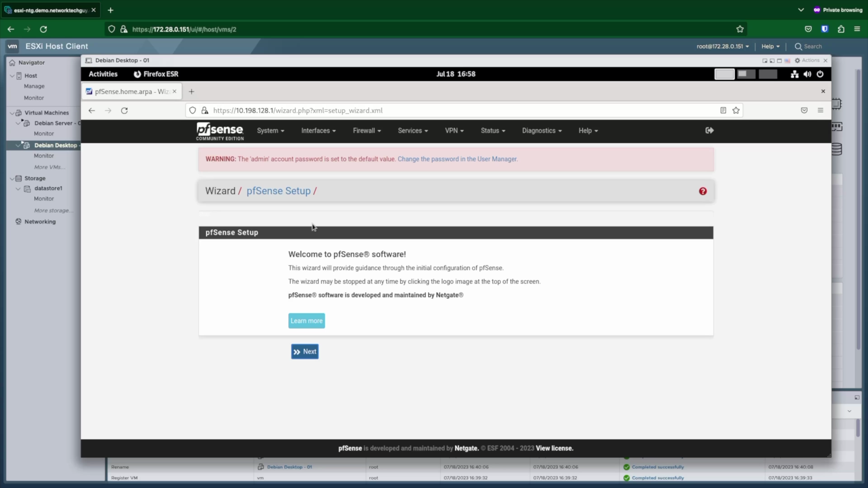Click the Jul 18 16:58 clock
Viewport: 868px width, 488px height.
point(456,74)
